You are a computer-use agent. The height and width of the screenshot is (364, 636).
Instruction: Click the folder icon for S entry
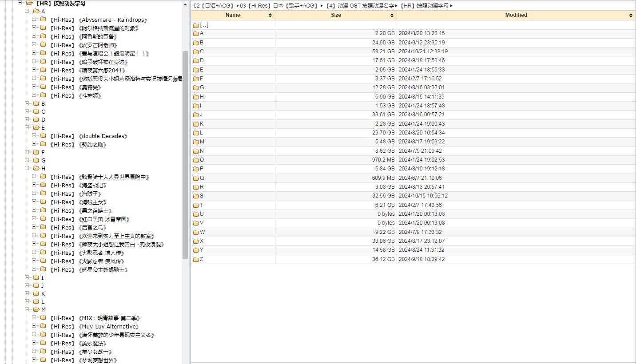tap(196, 196)
